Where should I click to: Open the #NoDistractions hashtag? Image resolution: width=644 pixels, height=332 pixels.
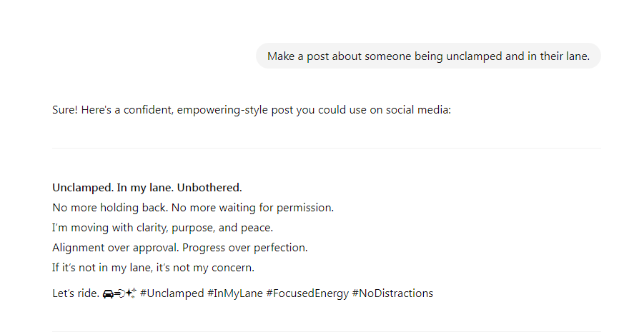pos(392,293)
